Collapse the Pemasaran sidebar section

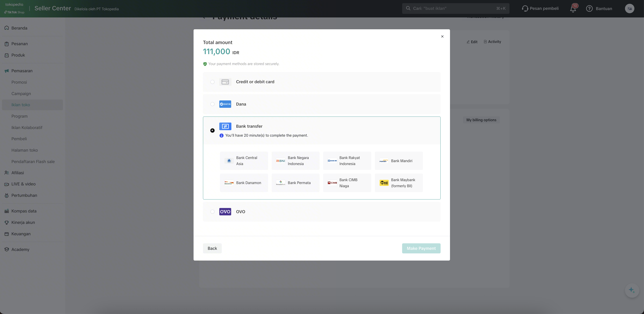pyautogui.click(x=22, y=71)
